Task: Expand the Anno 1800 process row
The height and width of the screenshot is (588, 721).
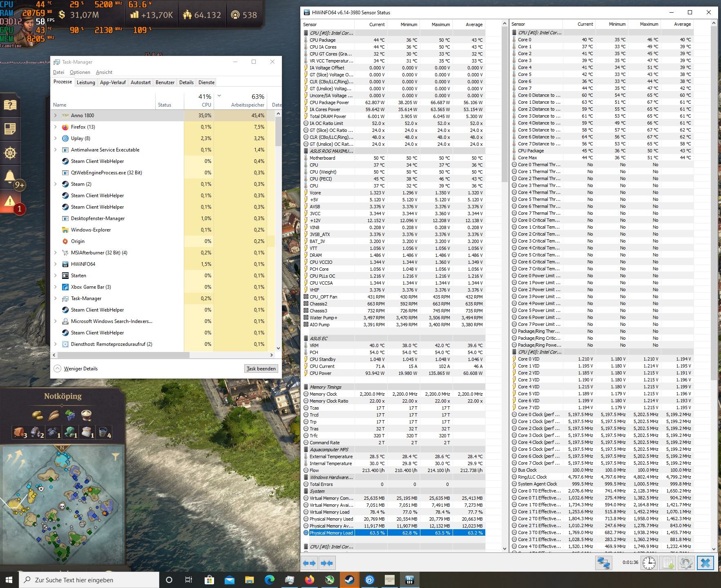Action: pos(56,116)
